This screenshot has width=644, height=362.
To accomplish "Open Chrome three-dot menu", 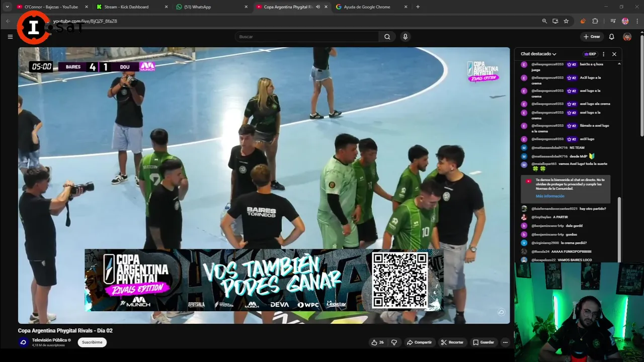I will pos(636,21).
